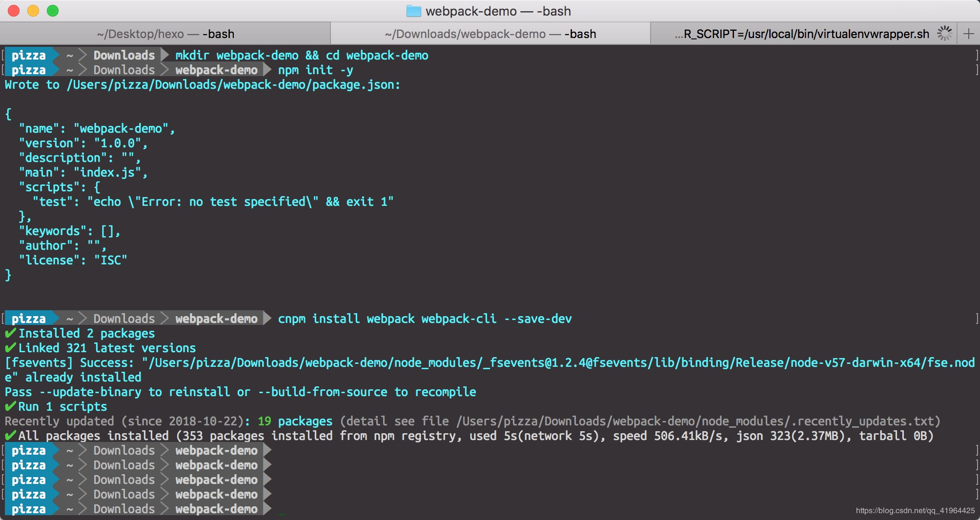This screenshot has height=520, width=980.
Task: Zoom the window with green button
Action: pyautogui.click(x=53, y=11)
